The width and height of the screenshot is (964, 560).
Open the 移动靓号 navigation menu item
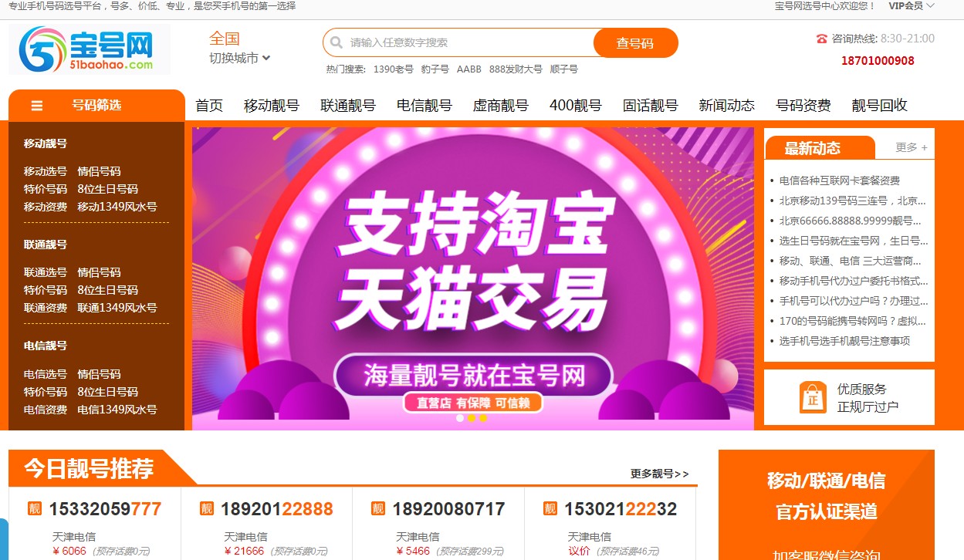click(x=272, y=106)
